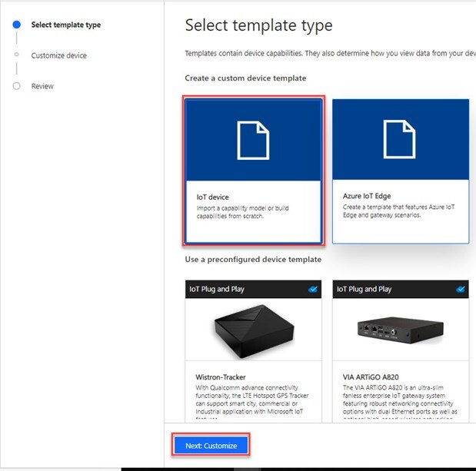This screenshot has width=476, height=471.
Task: Select the IoT device template card
Action: click(x=254, y=171)
